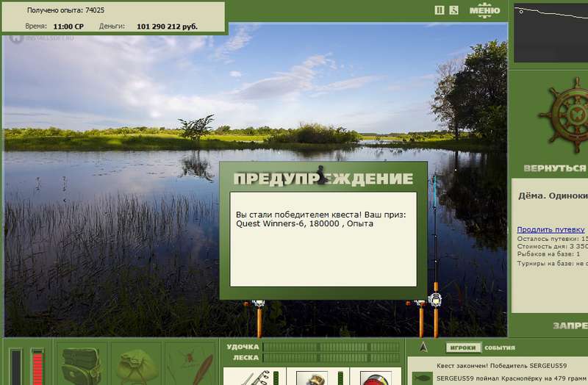The height and width of the screenshot is (385, 588).
Task: Click the fish icon beside SERGEUS59 message
Action: [421, 378]
